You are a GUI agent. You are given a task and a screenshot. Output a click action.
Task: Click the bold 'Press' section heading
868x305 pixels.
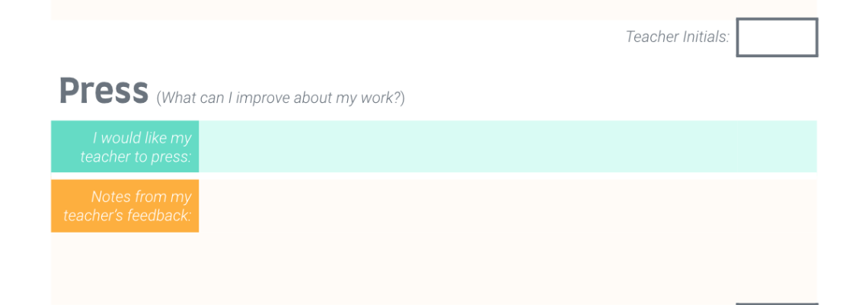(x=104, y=91)
